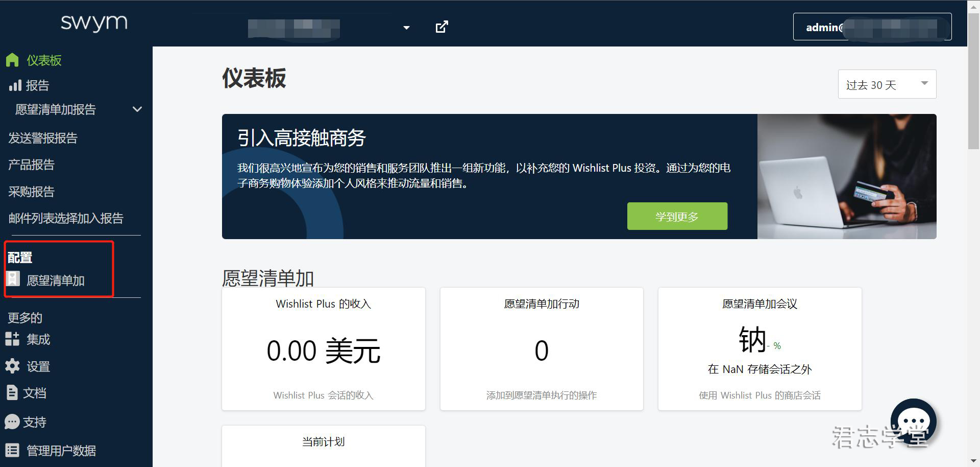Open 支持 sidebar item

pyautogui.click(x=35, y=422)
